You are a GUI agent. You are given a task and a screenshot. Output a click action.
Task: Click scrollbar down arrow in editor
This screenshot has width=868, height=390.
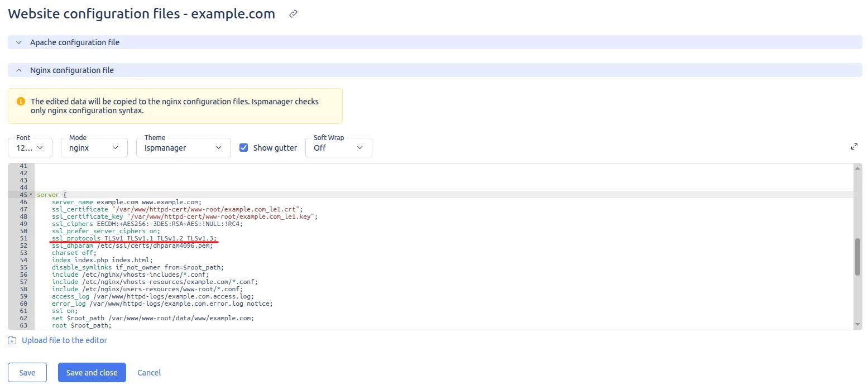857,325
